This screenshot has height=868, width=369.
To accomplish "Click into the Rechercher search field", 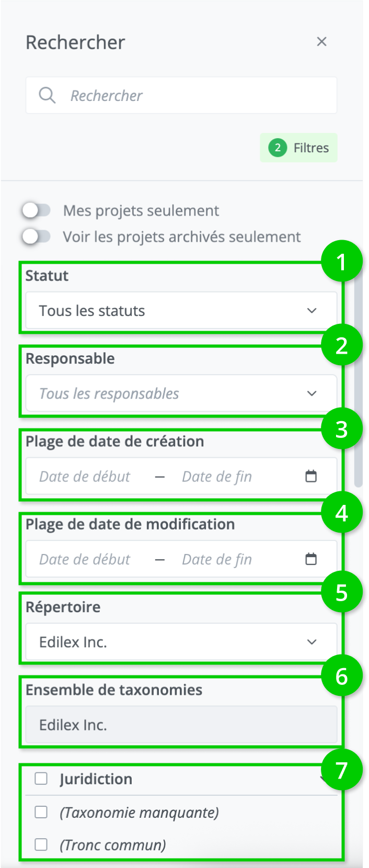I will (199, 96).
